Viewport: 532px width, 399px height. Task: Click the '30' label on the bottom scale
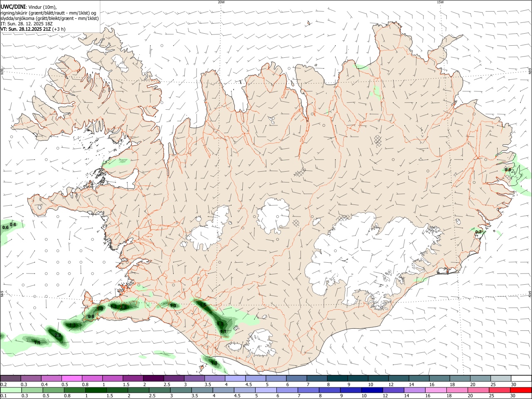pos(513,396)
